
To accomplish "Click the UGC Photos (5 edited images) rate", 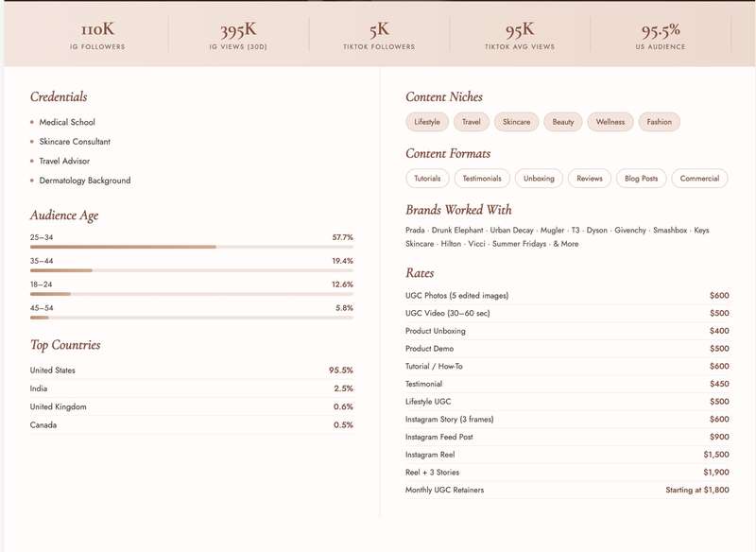I will 568,296.
